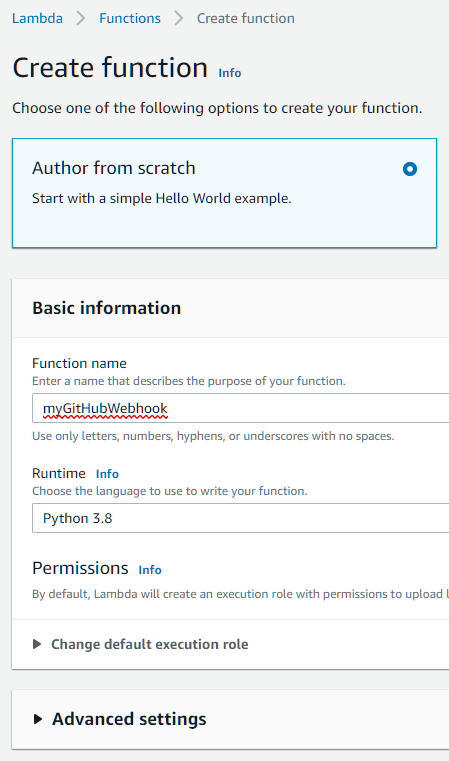Click 'Enter a name that describes the purpose' text

click(x=189, y=381)
